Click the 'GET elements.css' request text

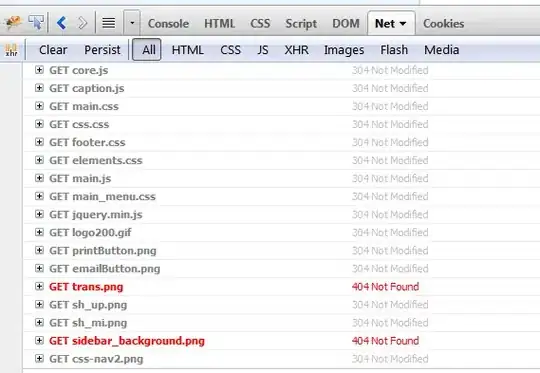tap(96, 160)
